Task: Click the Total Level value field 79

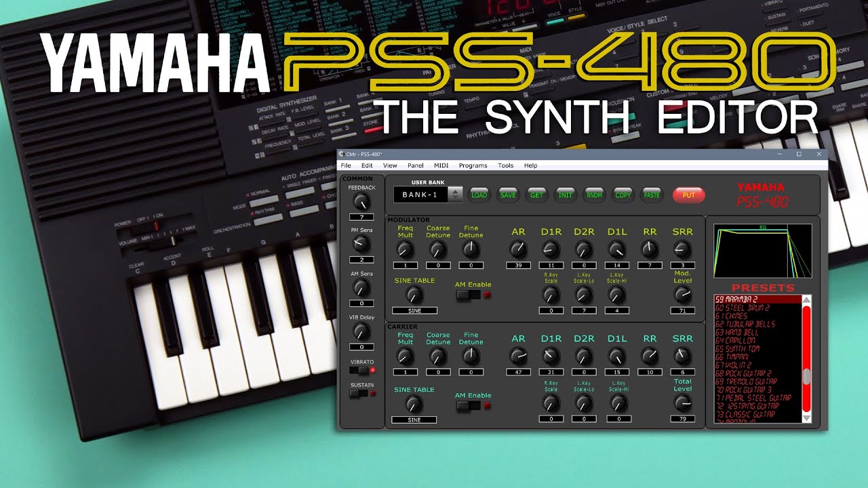Action: [683, 419]
